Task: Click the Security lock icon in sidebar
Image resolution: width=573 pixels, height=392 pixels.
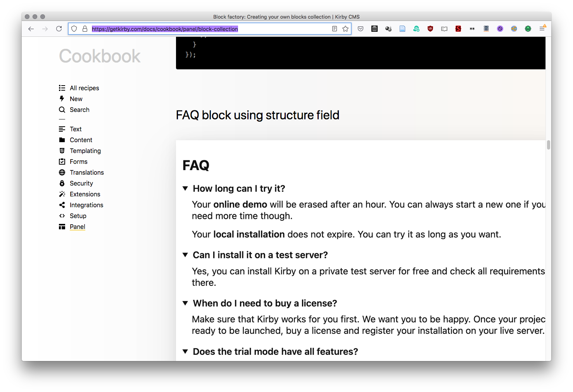Action: click(62, 183)
